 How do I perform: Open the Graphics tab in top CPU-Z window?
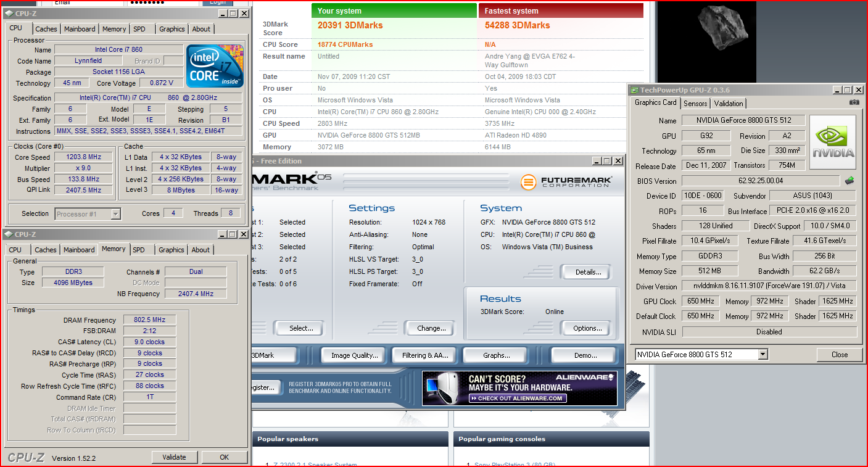pos(172,29)
